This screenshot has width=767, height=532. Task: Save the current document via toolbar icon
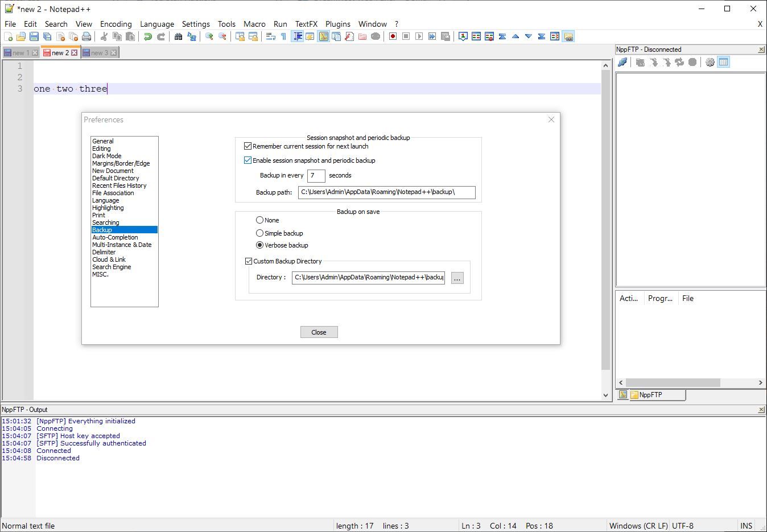(x=34, y=36)
